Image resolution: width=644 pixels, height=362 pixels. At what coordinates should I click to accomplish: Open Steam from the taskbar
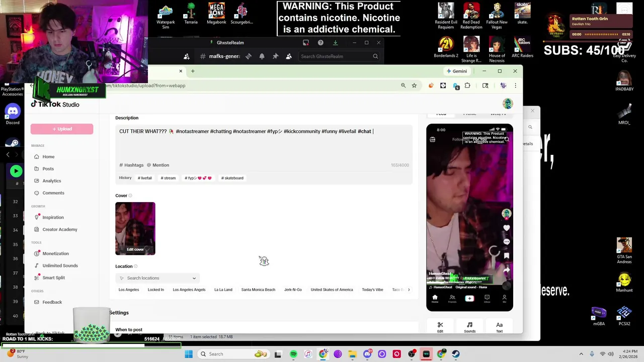pos(456,354)
